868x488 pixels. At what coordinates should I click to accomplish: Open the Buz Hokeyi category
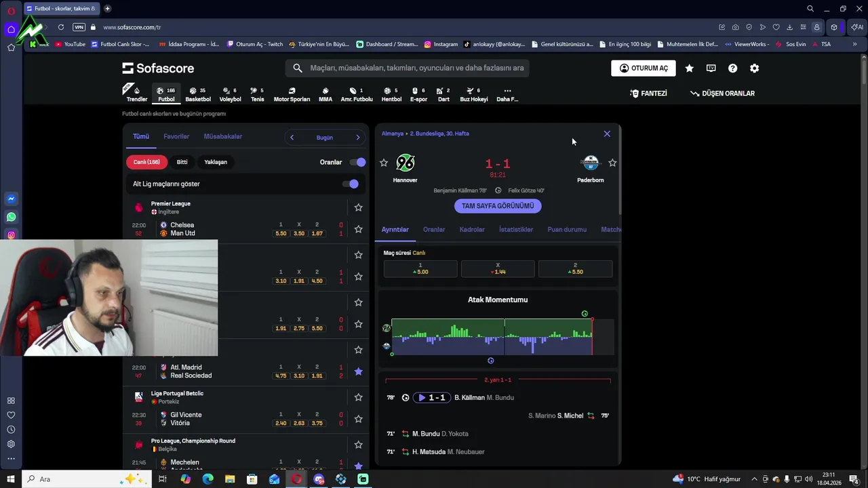[x=474, y=94]
